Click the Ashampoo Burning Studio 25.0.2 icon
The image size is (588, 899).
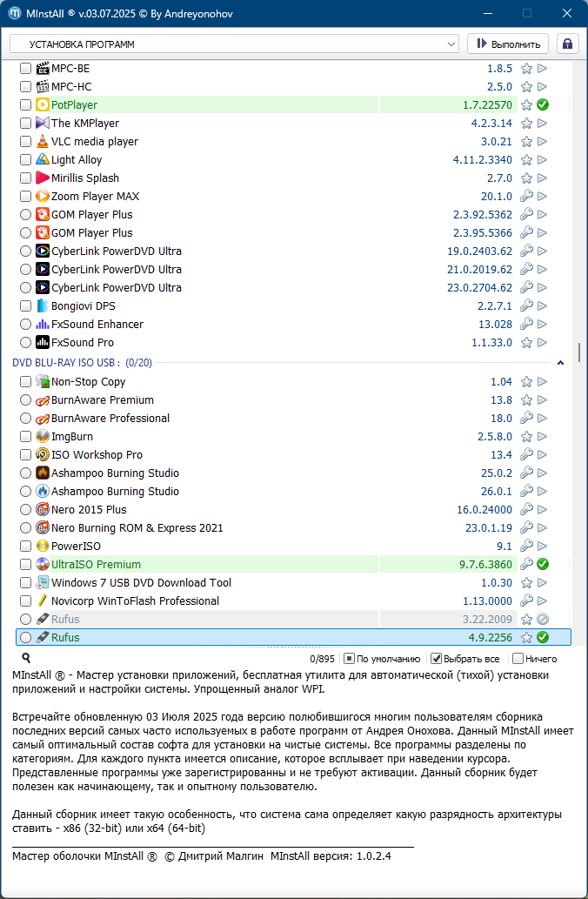43,473
